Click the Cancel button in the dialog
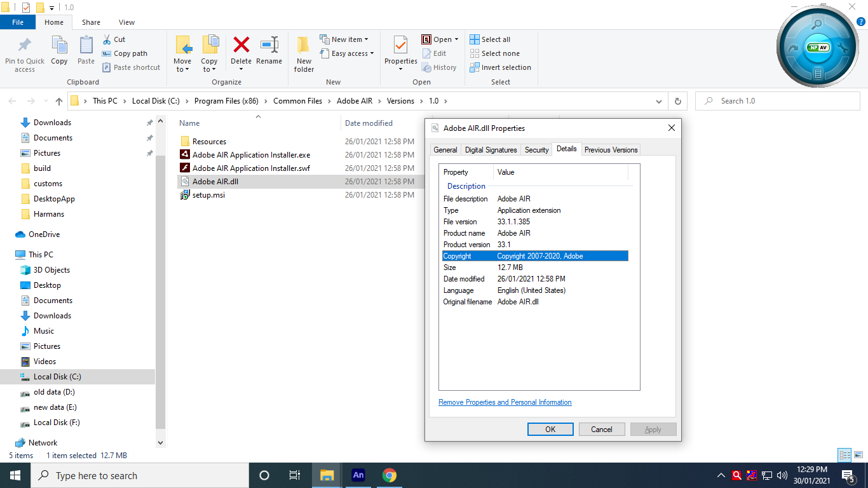This screenshot has height=488, width=868. 601,429
